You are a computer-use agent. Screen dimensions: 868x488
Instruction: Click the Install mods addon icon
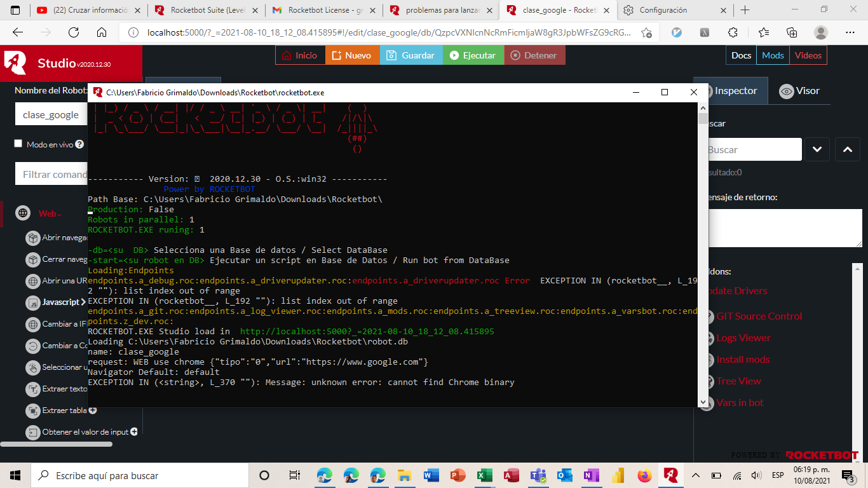tap(708, 360)
